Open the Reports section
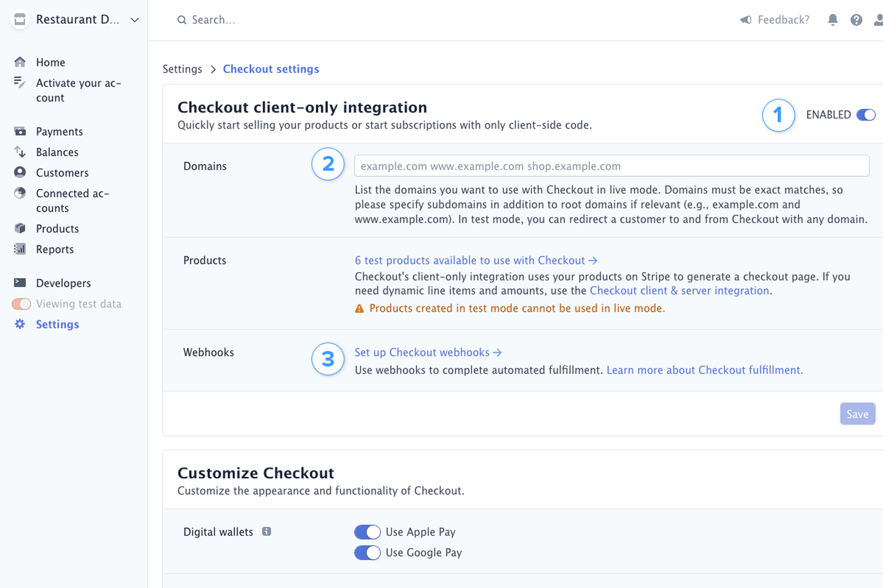The image size is (883, 588). coord(55,249)
